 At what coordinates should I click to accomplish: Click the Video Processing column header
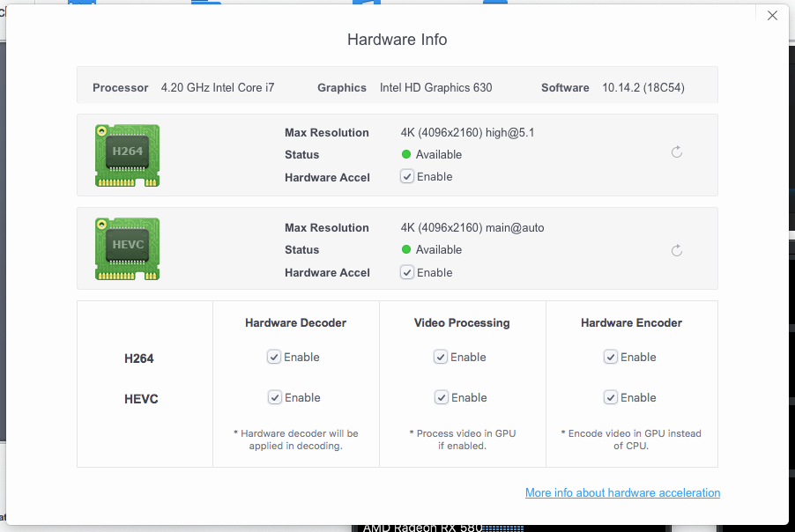462,322
